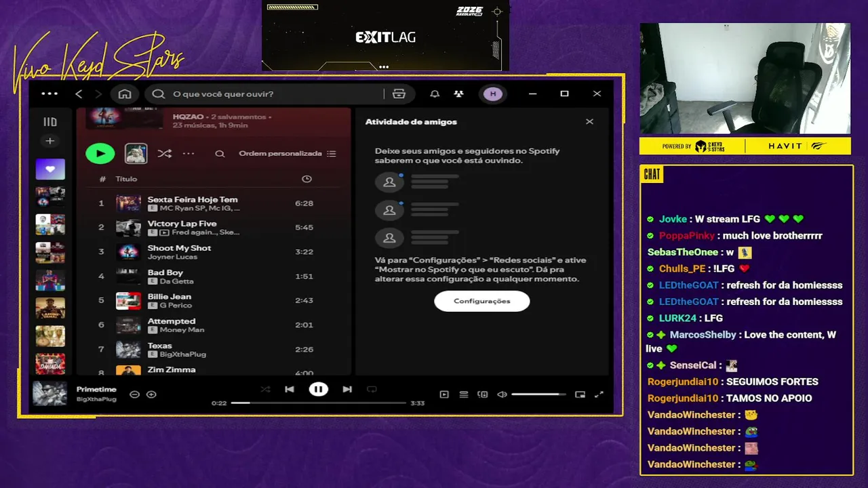Viewport: 868px width, 488px height.
Task: Enter full screen with expand icon
Action: pos(599,394)
